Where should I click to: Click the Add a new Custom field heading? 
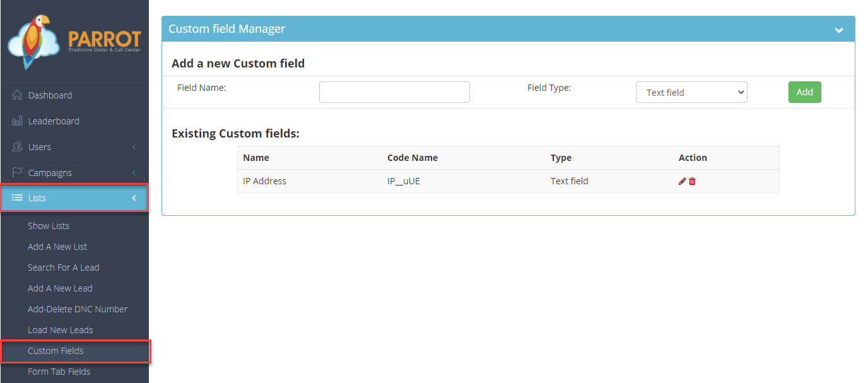tap(238, 64)
